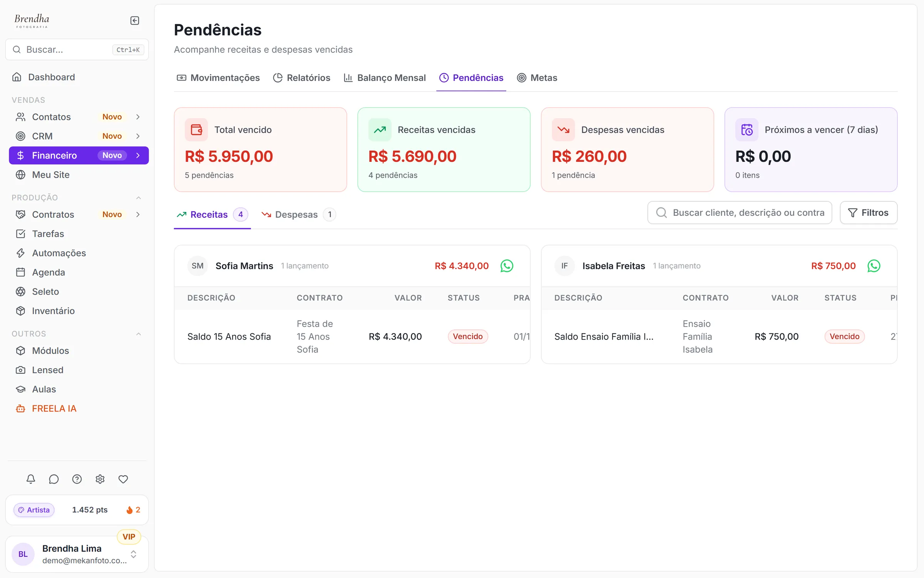
Task: Click the Artista level badge
Action: point(34,510)
